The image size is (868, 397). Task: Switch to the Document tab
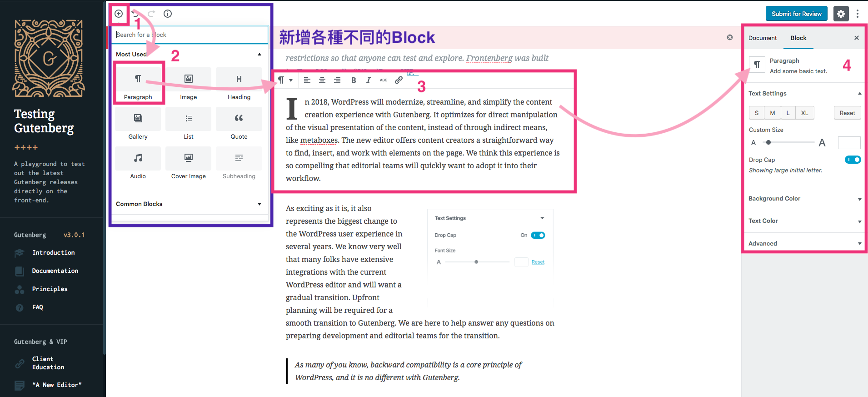pos(763,38)
